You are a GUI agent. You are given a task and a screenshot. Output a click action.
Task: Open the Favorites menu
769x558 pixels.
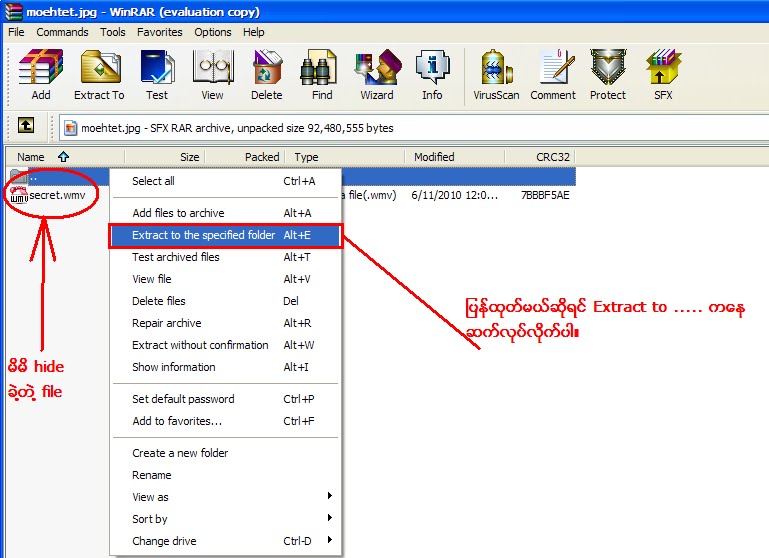159,32
